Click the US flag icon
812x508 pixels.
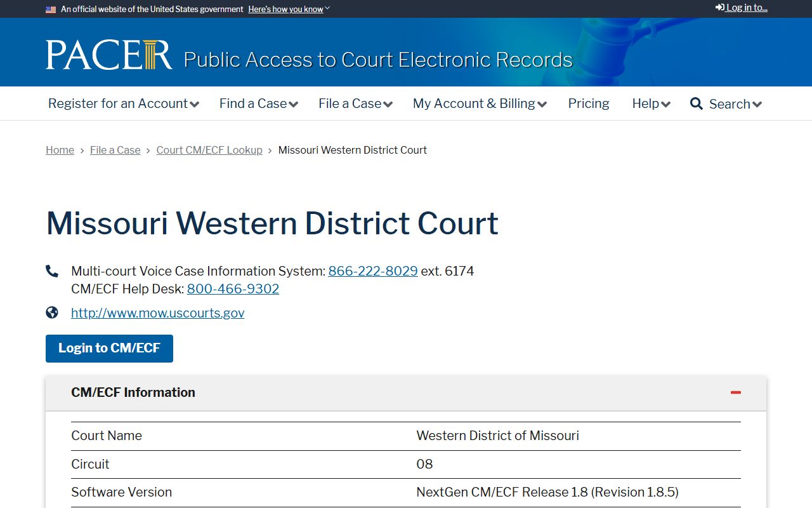tap(51, 10)
